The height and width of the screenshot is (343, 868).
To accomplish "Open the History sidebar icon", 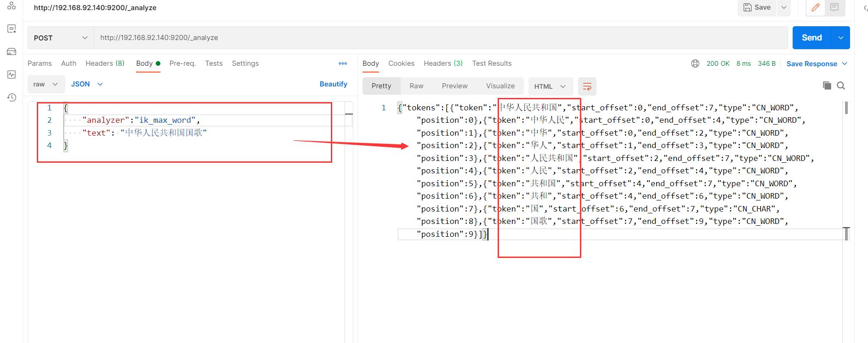I will [11, 97].
